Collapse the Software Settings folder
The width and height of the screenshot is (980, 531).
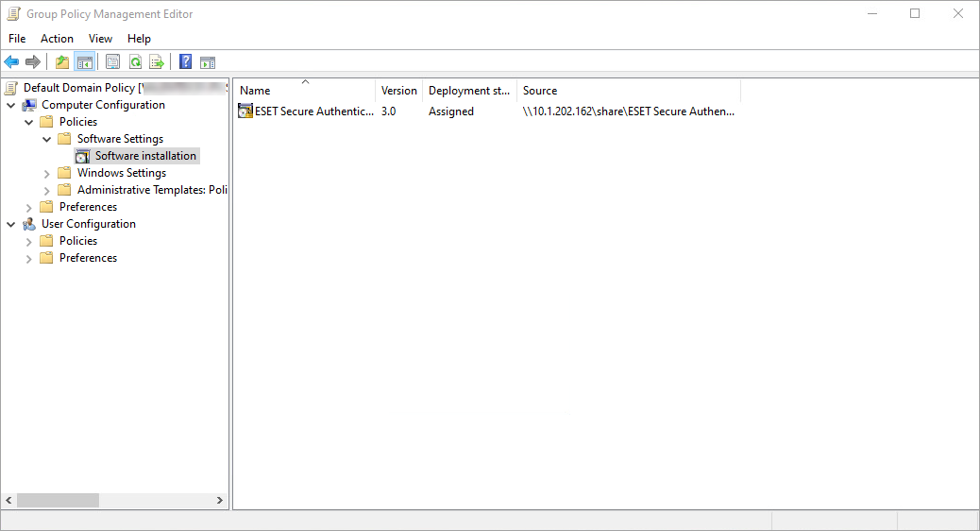pos(47,139)
